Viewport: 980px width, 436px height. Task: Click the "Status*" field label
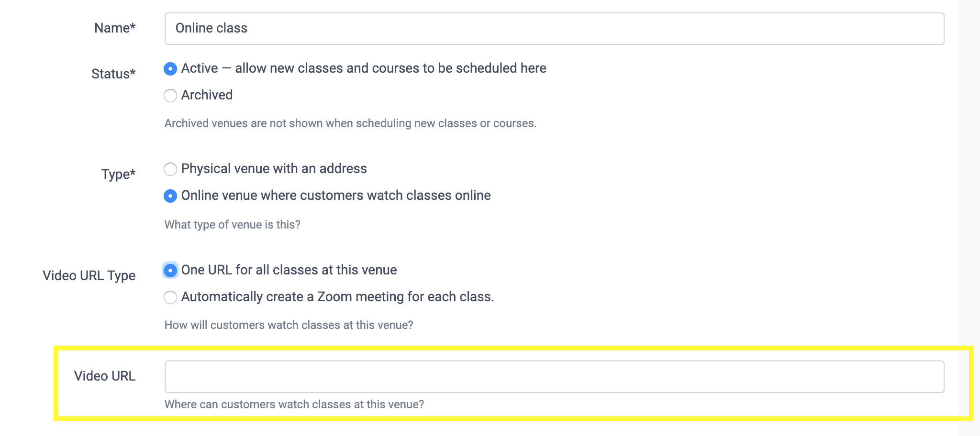click(113, 74)
